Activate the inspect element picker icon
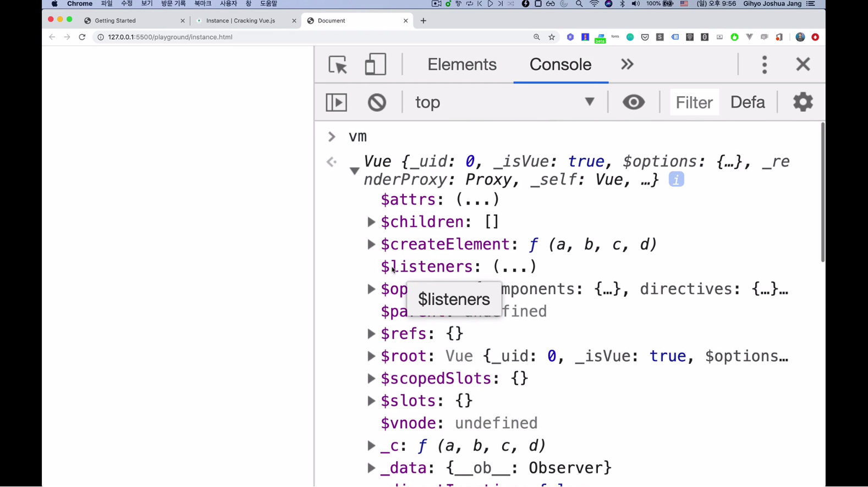The height and width of the screenshot is (487, 868). (338, 65)
